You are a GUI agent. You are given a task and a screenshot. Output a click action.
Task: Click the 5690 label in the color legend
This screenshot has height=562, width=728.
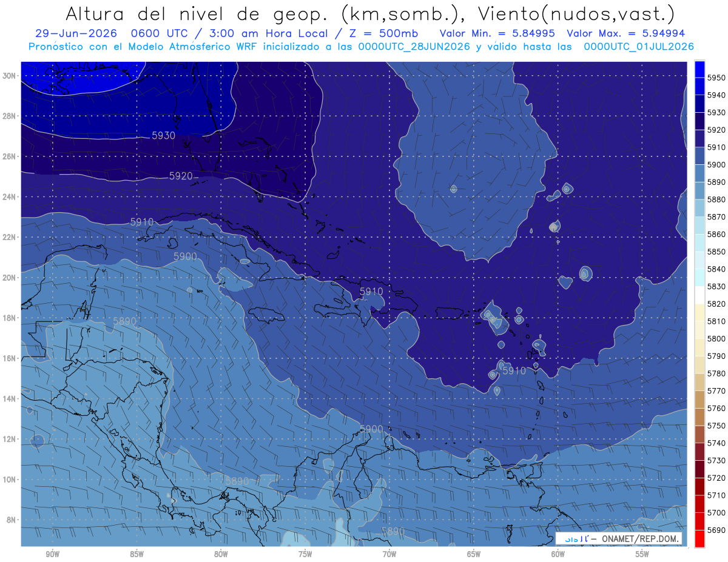(x=716, y=530)
